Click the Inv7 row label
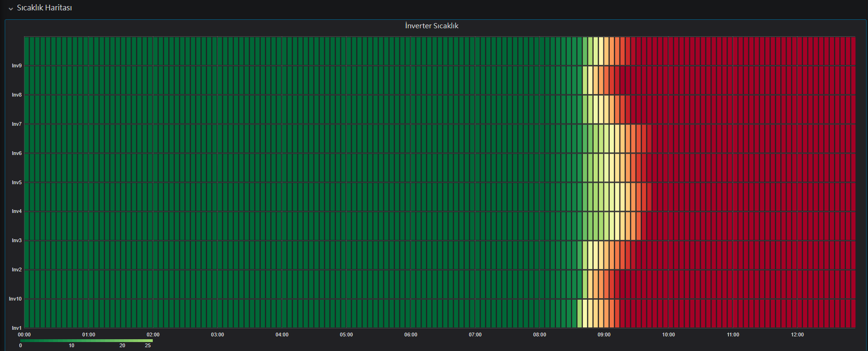Screen dimensions: 868x351 pyautogui.click(x=17, y=124)
